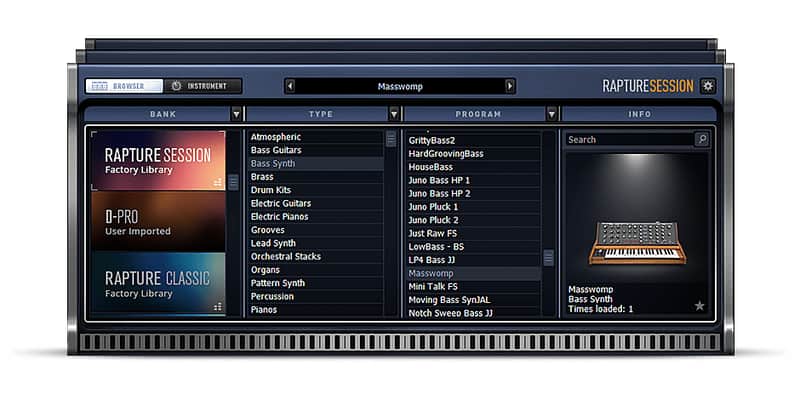Load the Juno Pluck 2 program
The width and height of the screenshot is (800, 400).
(x=473, y=220)
